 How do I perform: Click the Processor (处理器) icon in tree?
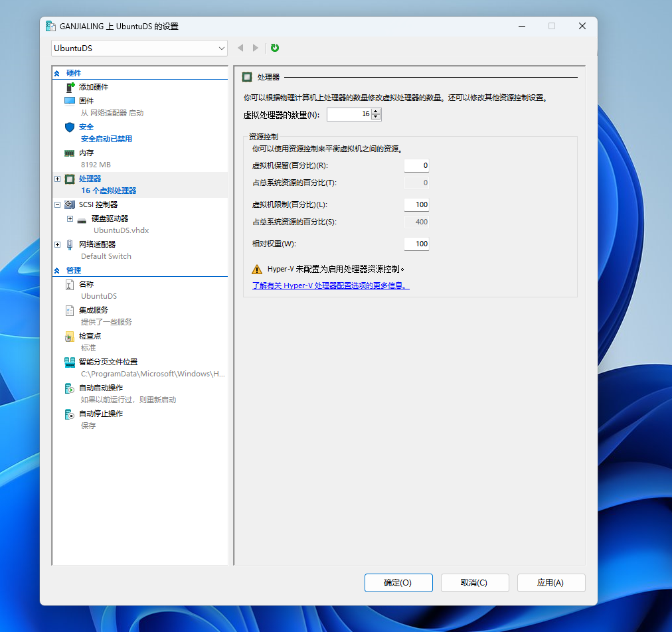70,179
